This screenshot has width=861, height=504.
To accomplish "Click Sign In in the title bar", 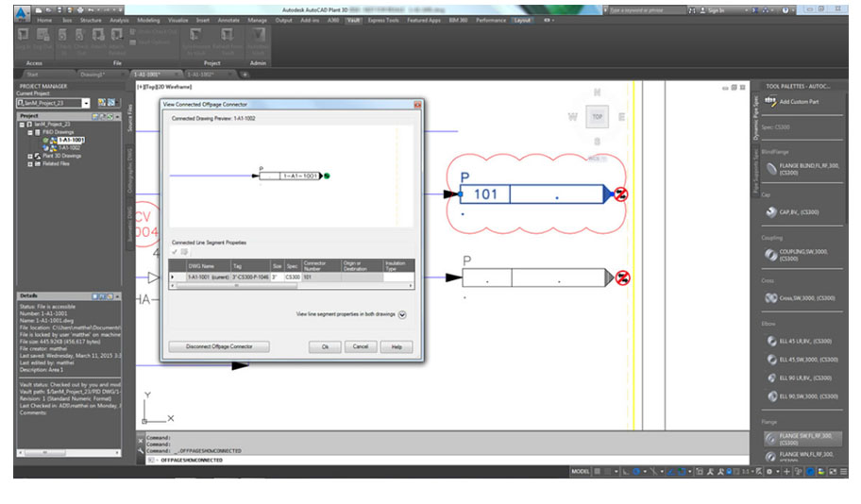I will tap(712, 10).
